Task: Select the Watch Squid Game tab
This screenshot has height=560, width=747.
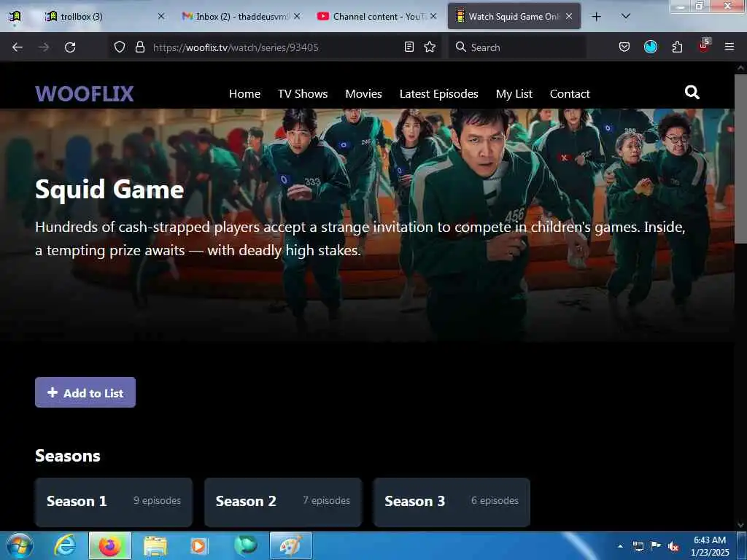Action: [514, 17]
